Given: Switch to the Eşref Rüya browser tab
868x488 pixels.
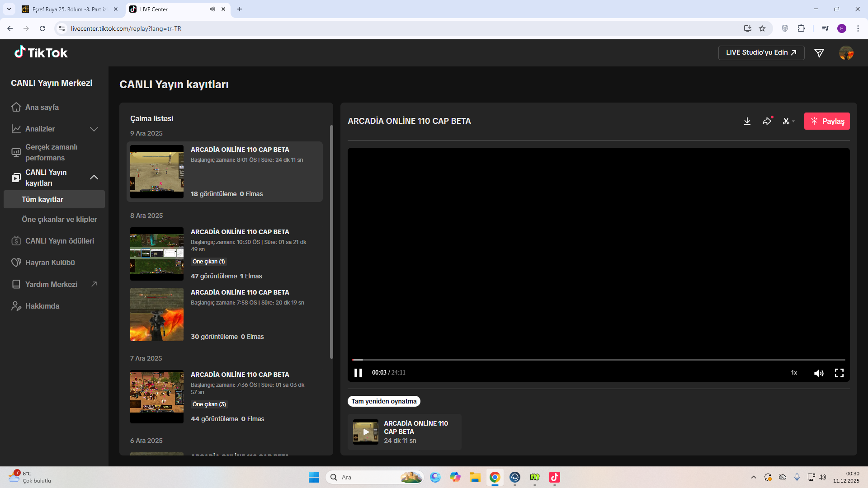Looking at the screenshot, I should (x=70, y=9).
